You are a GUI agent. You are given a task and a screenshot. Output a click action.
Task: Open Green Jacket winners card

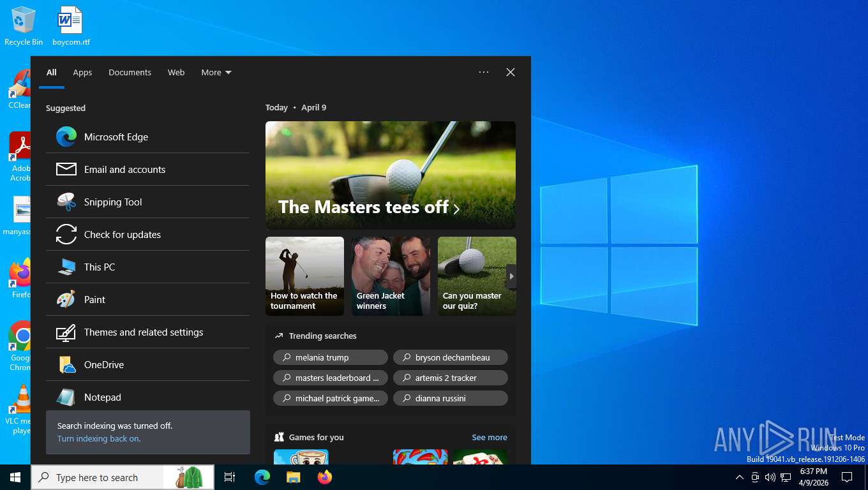point(391,276)
